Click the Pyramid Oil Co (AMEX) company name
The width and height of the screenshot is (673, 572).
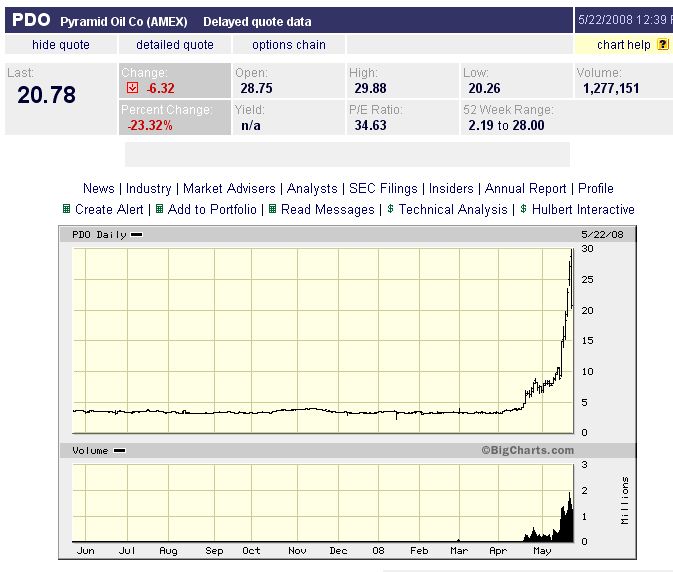pyautogui.click(x=124, y=21)
